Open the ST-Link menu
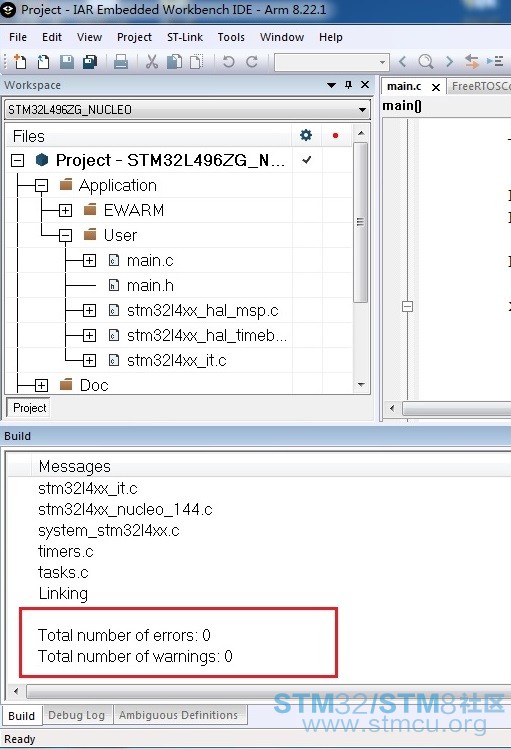 pos(185,37)
